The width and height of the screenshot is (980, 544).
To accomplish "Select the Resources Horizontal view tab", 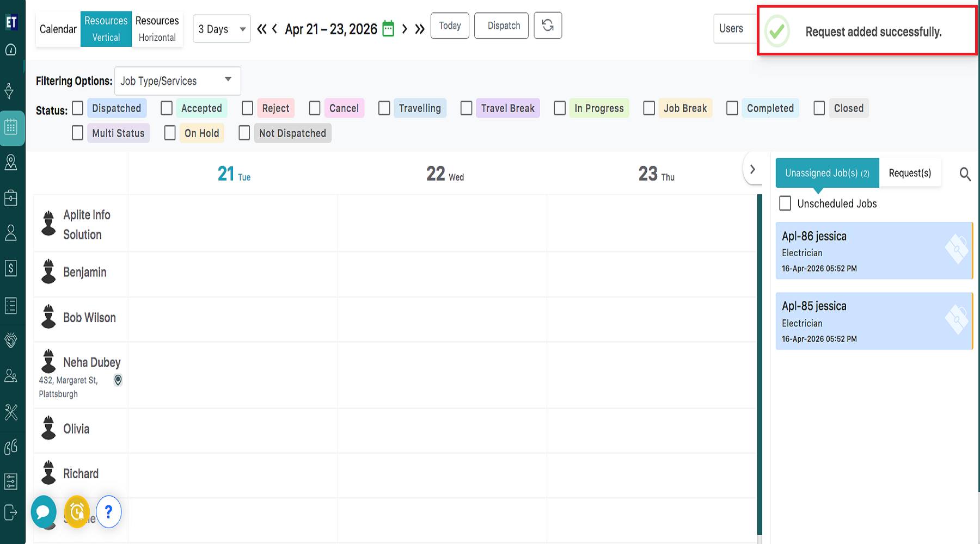I will tap(157, 29).
